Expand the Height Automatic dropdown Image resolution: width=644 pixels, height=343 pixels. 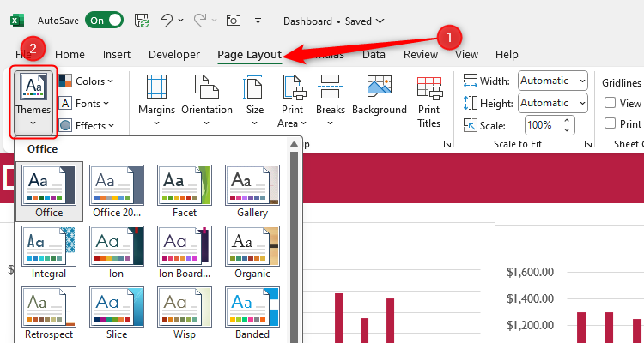coord(553,103)
